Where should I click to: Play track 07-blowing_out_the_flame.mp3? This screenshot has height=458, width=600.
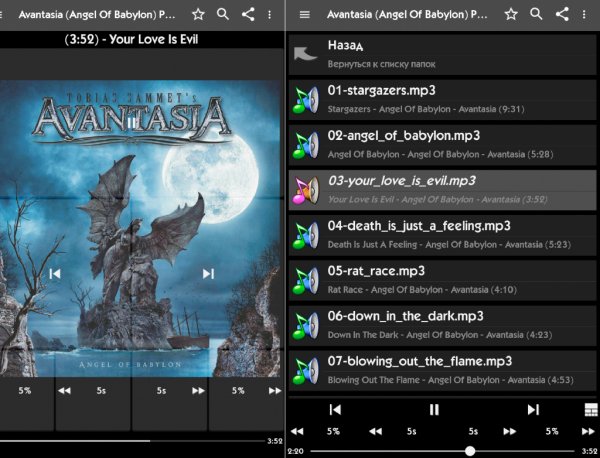point(442,371)
